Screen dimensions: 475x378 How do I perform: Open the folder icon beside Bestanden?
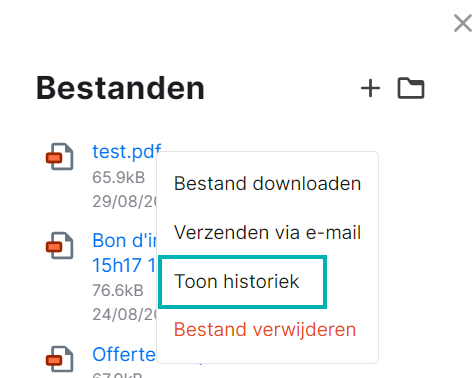pyautogui.click(x=411, y=88)
